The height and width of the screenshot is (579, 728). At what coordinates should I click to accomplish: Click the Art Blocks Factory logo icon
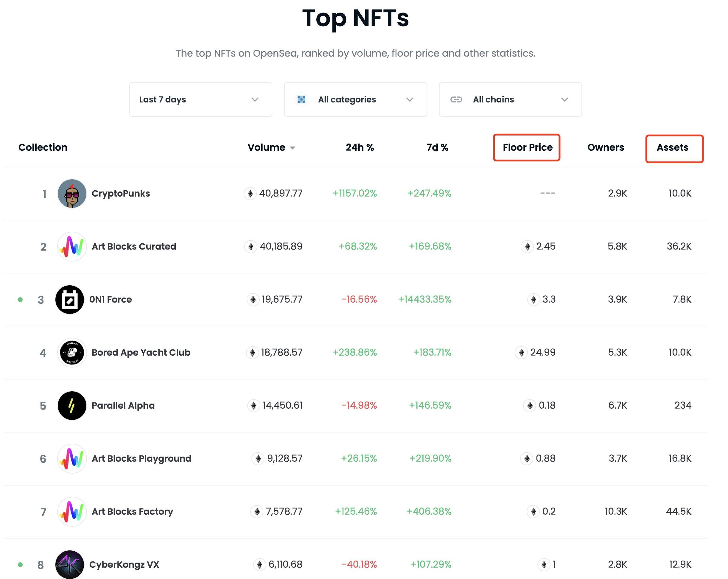tap(72, 511)
